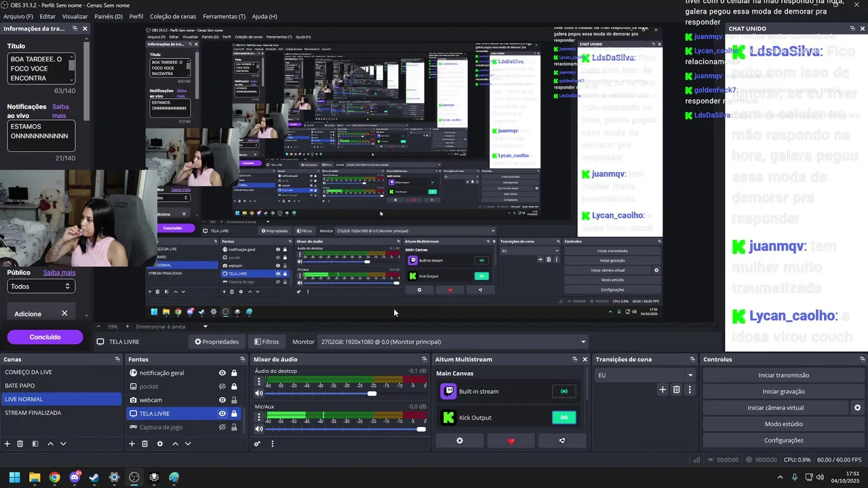Undock the Controles panel
This screenshot has height=488, width=868.
[861, 359]
